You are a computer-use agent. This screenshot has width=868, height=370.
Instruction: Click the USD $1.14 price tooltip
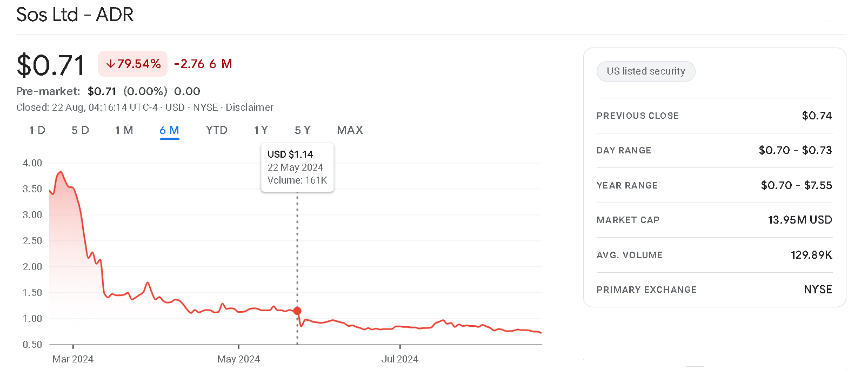pyautogui.click(x=297, y=167)
